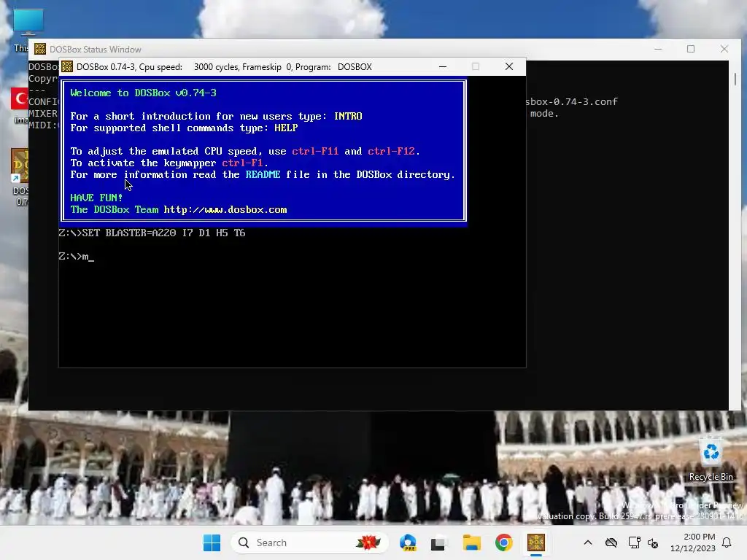Click the HELP command text
Image resolution: width=747 pixels, height=560 pixels.
286,128
